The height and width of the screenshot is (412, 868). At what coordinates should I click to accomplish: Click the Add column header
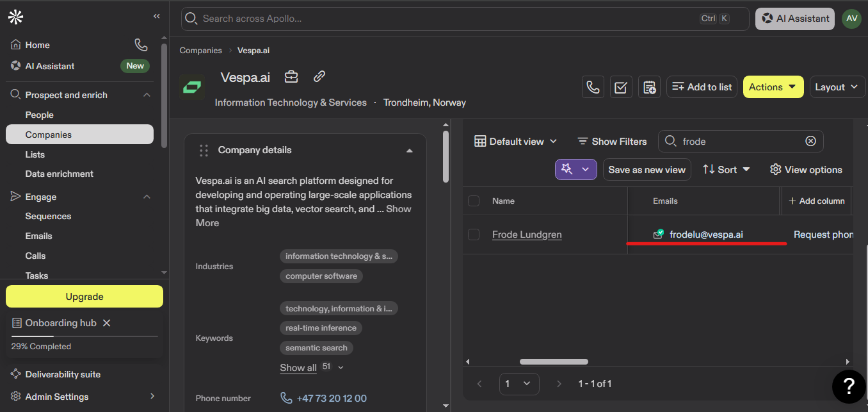click(817, 201)
